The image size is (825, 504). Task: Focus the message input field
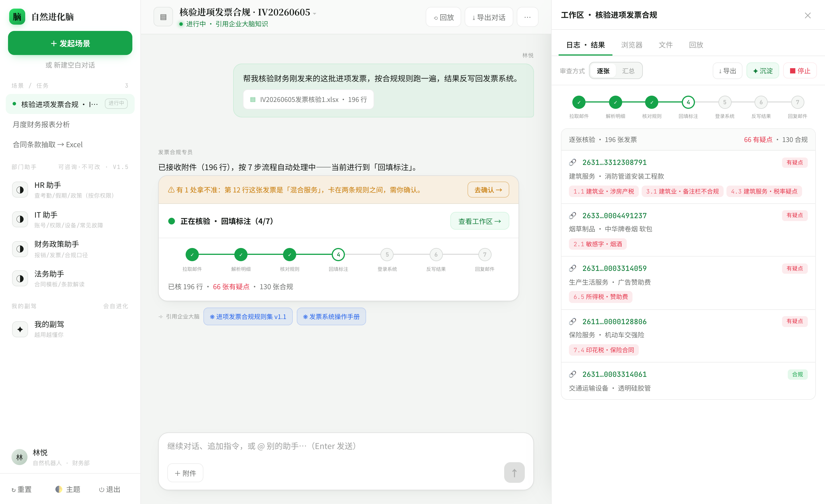tap(346, 446)
